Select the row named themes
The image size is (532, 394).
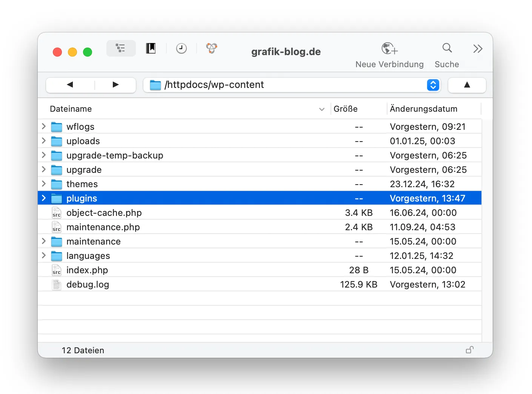tap(260, 184)
